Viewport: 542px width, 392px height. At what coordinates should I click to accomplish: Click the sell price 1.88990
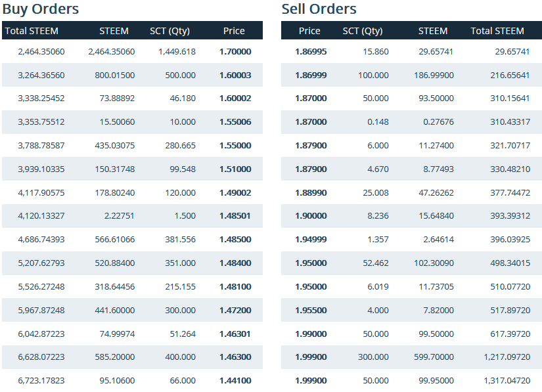311,192
